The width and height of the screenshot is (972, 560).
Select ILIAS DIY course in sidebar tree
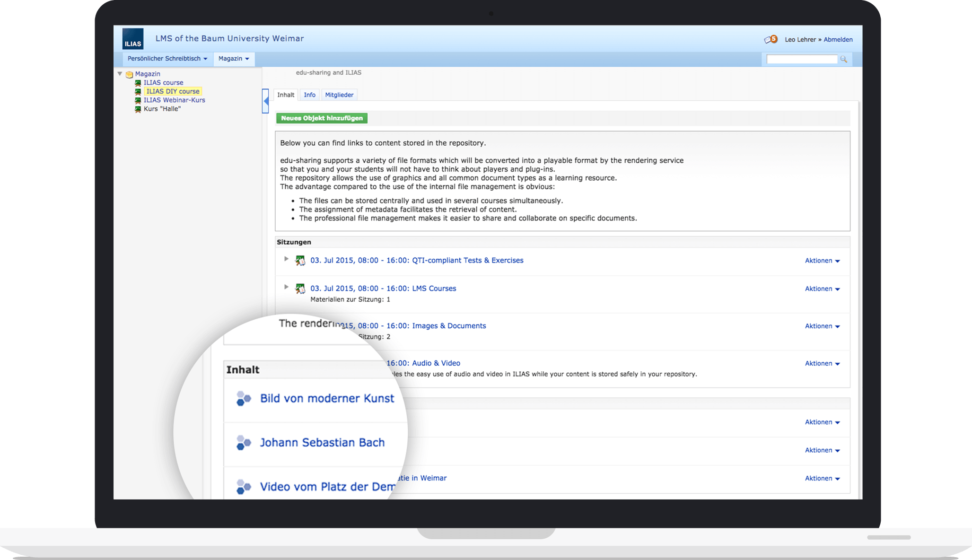172,91
